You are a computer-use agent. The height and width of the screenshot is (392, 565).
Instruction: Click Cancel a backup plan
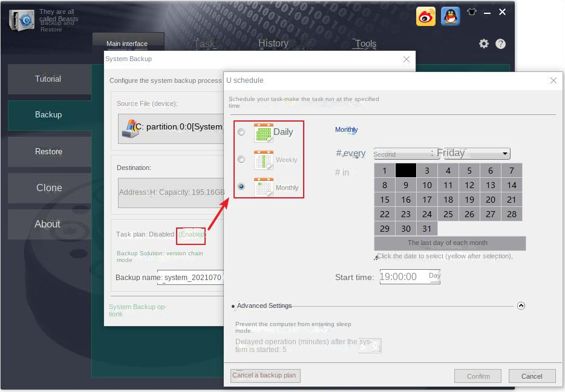pyautogui.click(x=265, y=375)
